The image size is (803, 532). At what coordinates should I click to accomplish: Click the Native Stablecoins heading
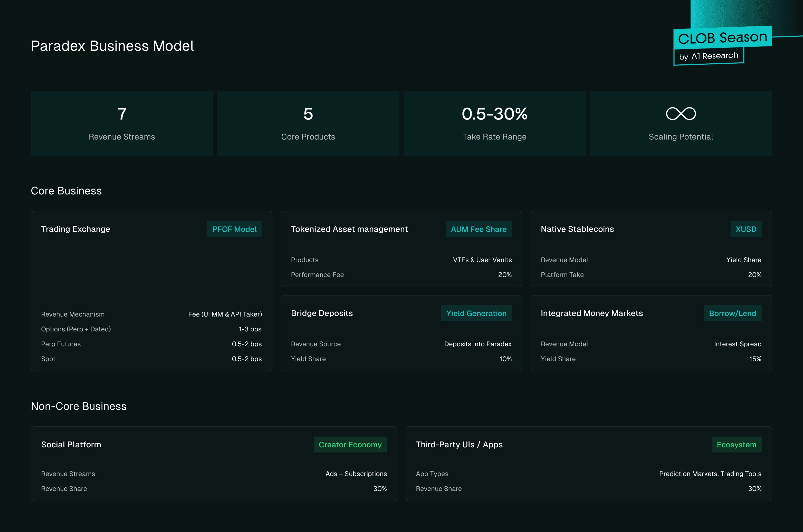tap(577, 229)
